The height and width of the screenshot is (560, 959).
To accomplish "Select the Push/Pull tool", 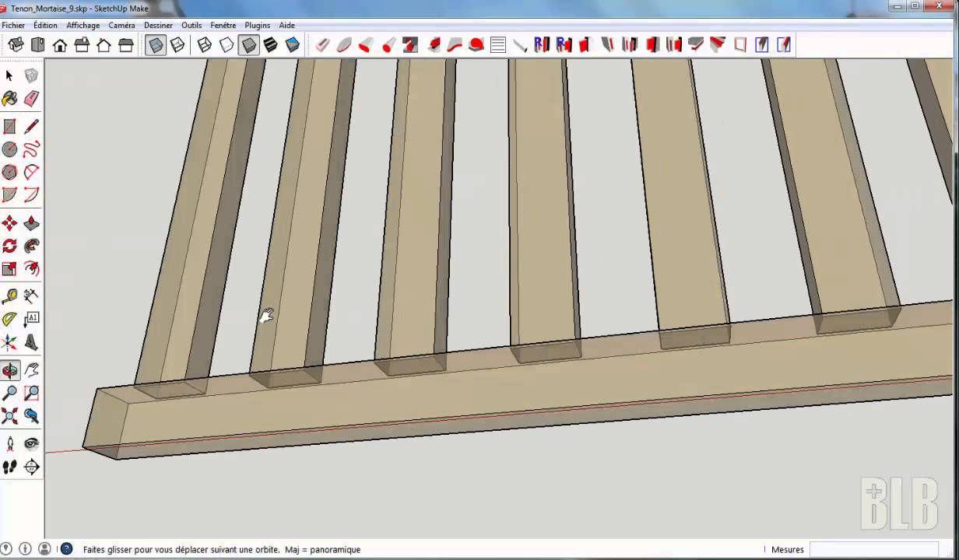I will pos(31,224).
